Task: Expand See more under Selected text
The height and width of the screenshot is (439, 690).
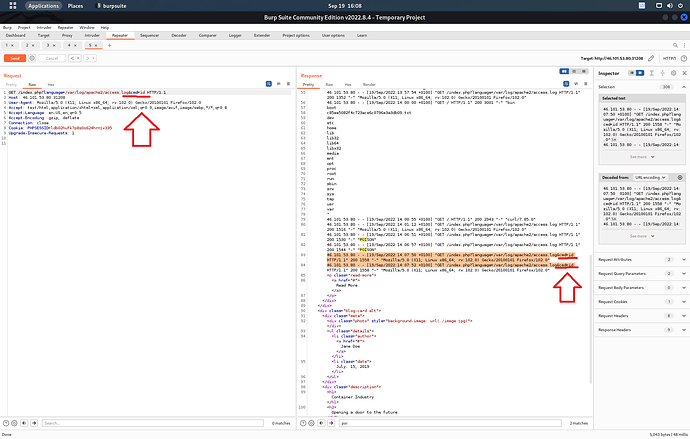Action: coord(642,157)
